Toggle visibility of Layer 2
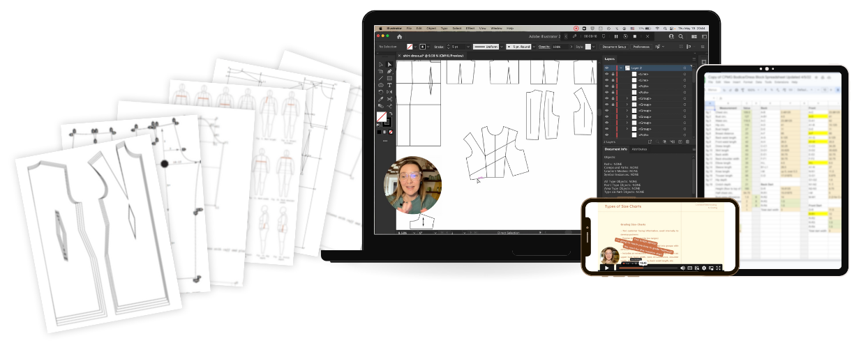Viewport: 868px width, 345px height. point(606,68)
